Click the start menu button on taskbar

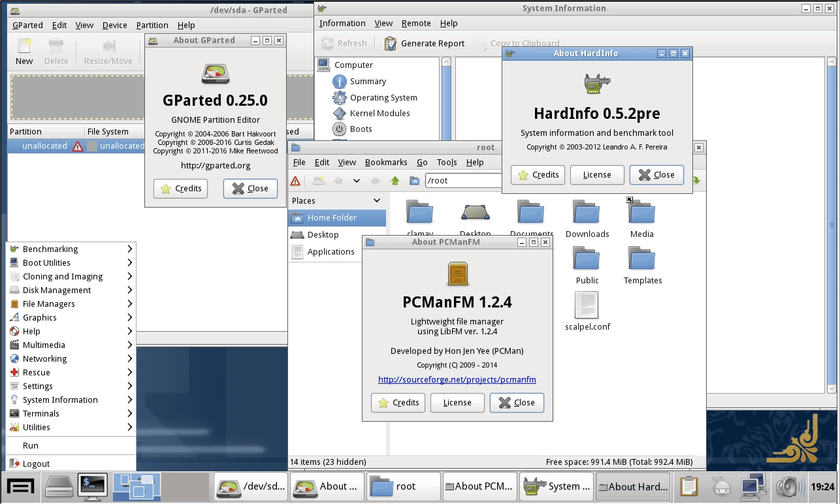pyautogui.click(x=21, y=486)
